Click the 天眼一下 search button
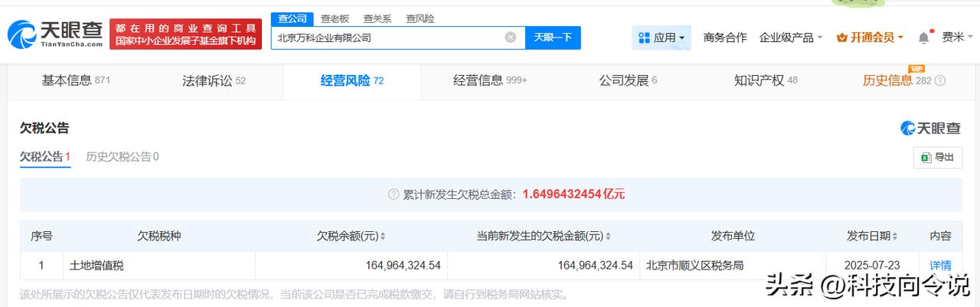Viewport: 980px width, 307px height. 553,38
